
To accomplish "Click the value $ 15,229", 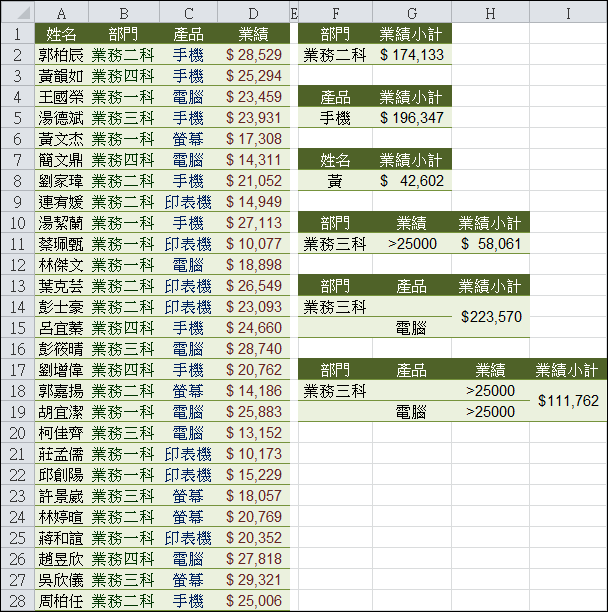I will tap(254, 475).
